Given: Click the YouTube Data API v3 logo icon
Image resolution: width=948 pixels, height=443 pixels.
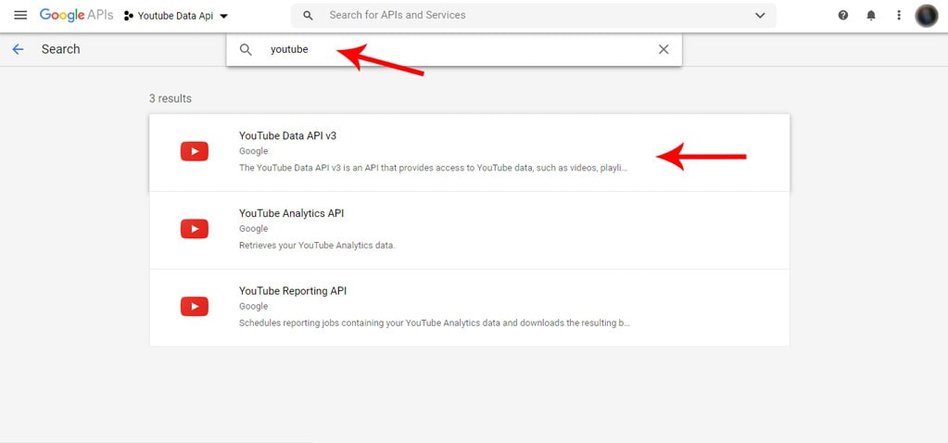Looking at the screenshot, I should (x=194, y=151).
